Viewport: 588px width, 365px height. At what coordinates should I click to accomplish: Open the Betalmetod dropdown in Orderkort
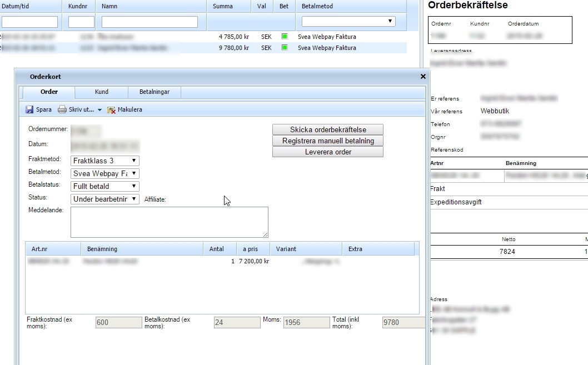[104, 173]
